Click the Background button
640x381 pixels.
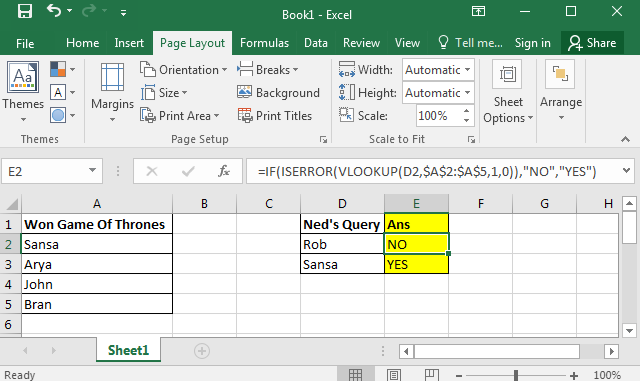click(x=278, y=93)
